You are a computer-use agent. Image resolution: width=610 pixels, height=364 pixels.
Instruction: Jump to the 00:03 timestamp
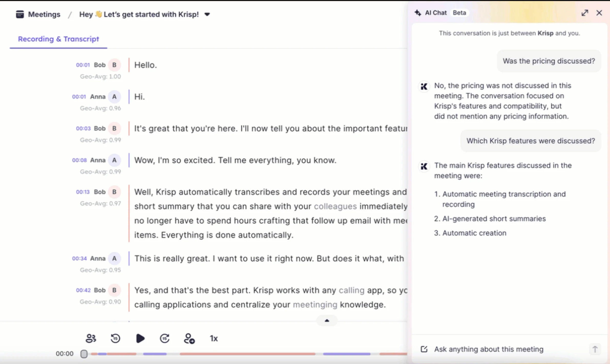(x=83, y=129)
